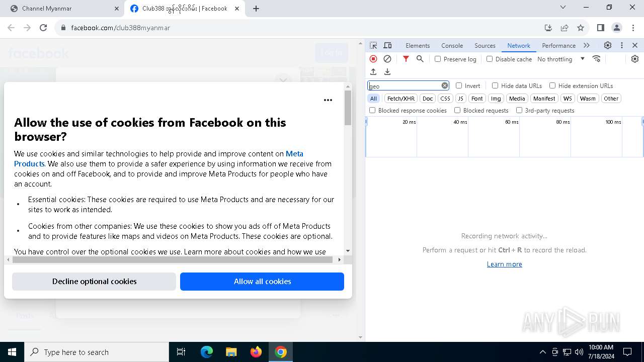Screen dimensions: 644x362
Task: Click the cookie dialog vertical scrollbar
Action: coord(348,108)
